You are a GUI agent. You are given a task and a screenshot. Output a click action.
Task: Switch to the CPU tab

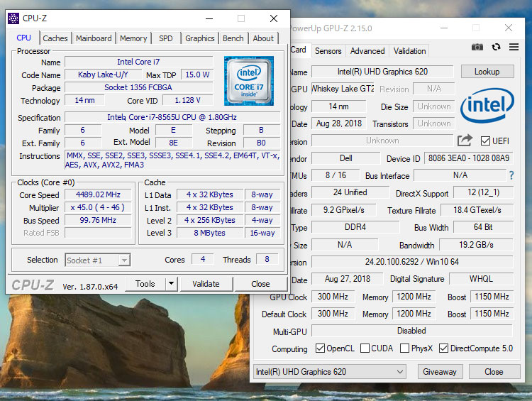click(x=23, y=38)
